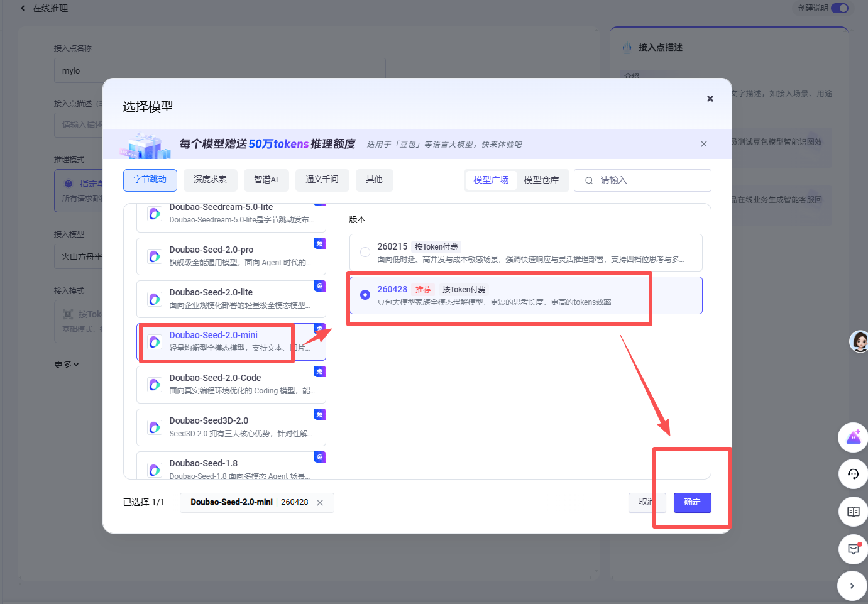Click the Doubao-Seedream-5.0-lite logo icon
Image resolution: width=868 pixels, height=604 pixels.
tap(155, 214)
